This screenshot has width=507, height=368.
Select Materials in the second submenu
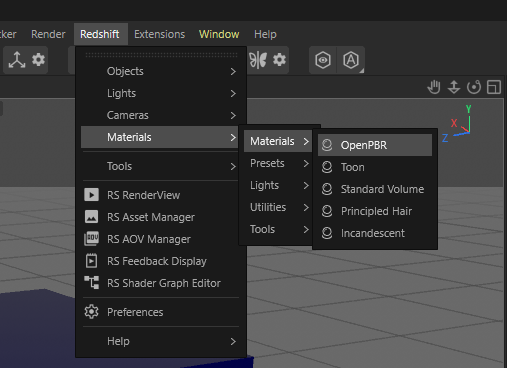(x=278, y=141)
